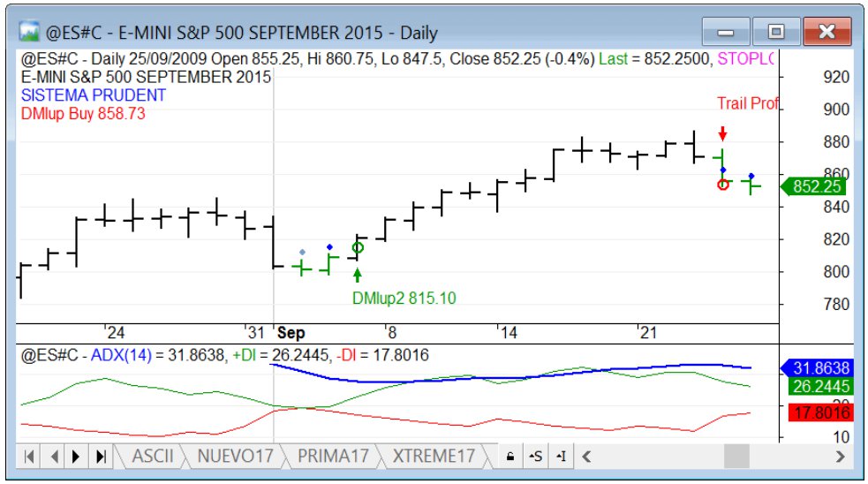
Task: Click the red circle exit marker
Action: (x=723, y=185)
